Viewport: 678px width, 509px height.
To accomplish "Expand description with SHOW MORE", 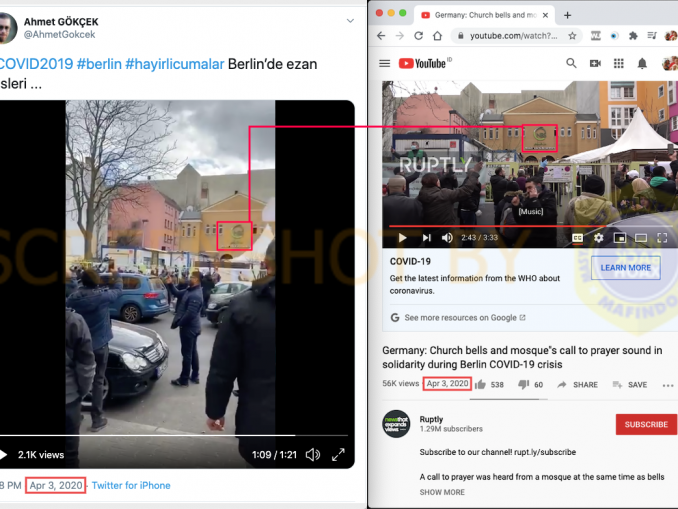I will (442, 492).
